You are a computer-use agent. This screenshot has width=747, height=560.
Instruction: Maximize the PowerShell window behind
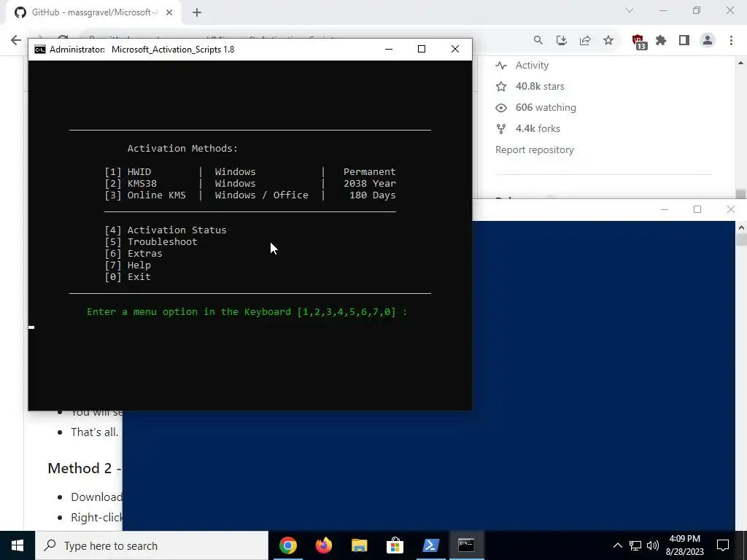[697, 209]
